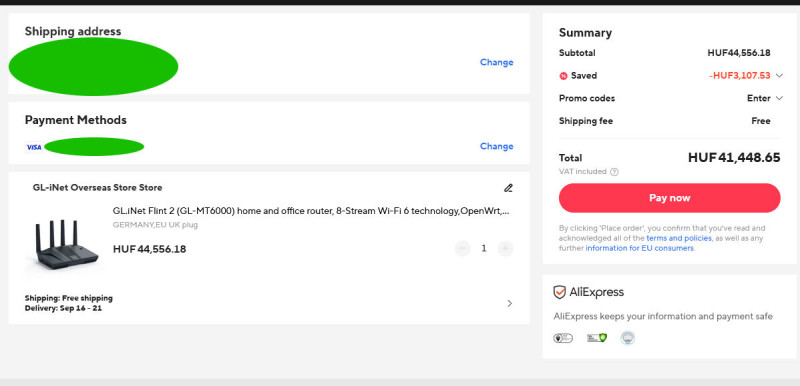Show VAT included help info
This screenshot has height=386, width=800.
pyautogui.click(x=614, y=172)
